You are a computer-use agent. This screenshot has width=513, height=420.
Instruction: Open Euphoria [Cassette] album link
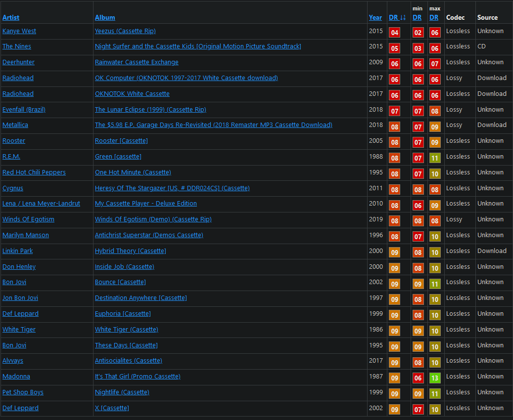123,314
